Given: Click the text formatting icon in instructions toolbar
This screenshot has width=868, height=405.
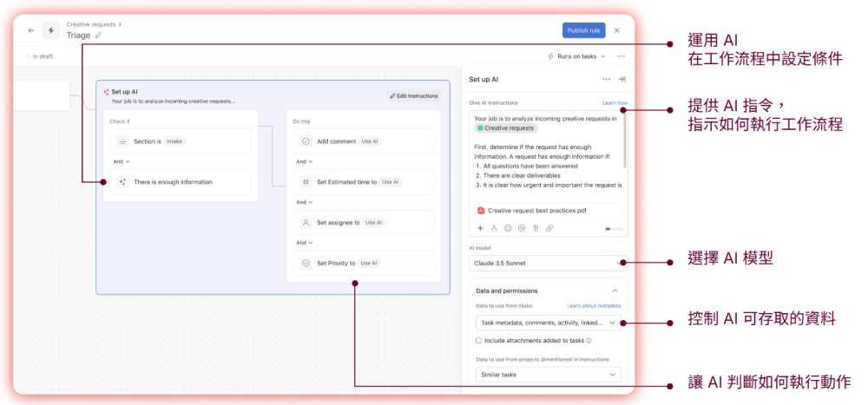Looking at the screenshot, I should (494, 228).
